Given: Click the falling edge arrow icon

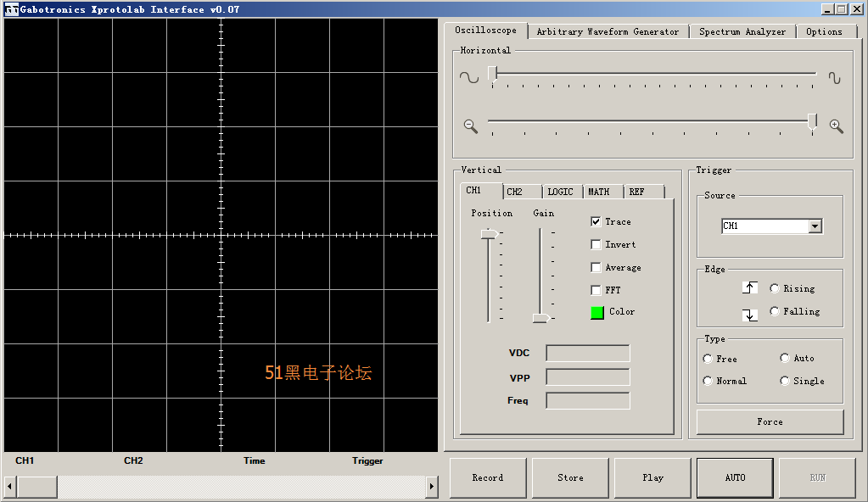Looking at the screenshot, I should click(749, 315).
